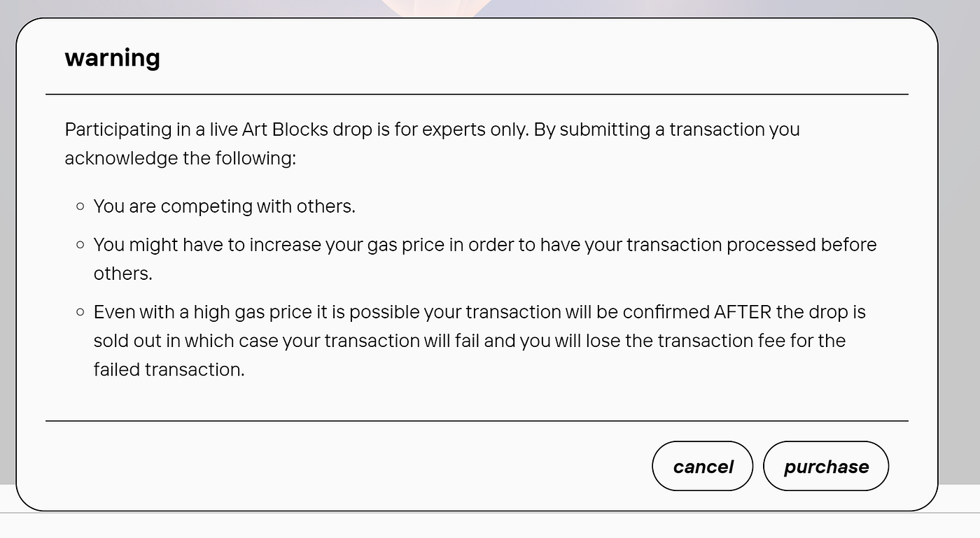Click the artwork image behind dialog top
This screenshot has height=538, width=980.
[434, 8]
